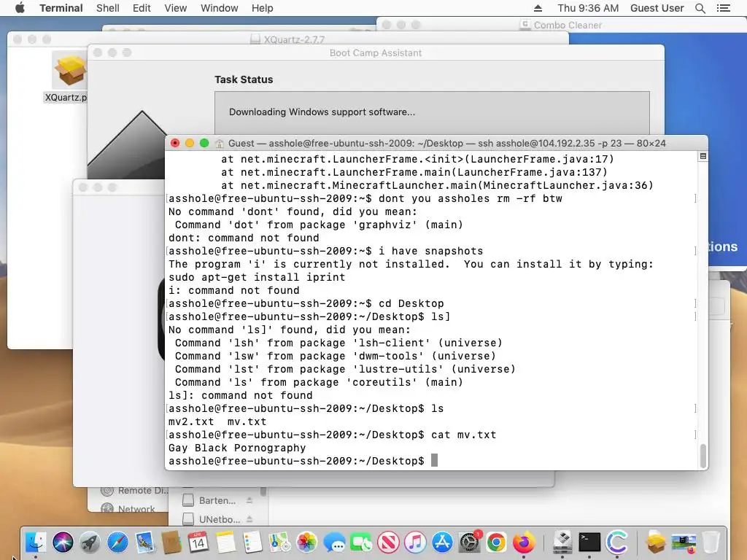The image size is (747, 560).
Task: Click the image file icon beside Trash
Action: (x=684, y=542)
